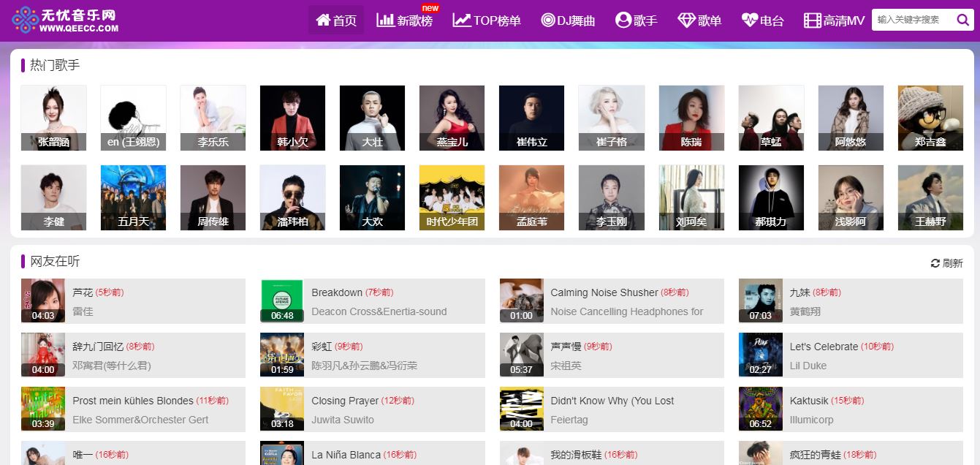Click the search magnifier icon
This screenshot has width=980, height=465.
click(x=962, y=20)
